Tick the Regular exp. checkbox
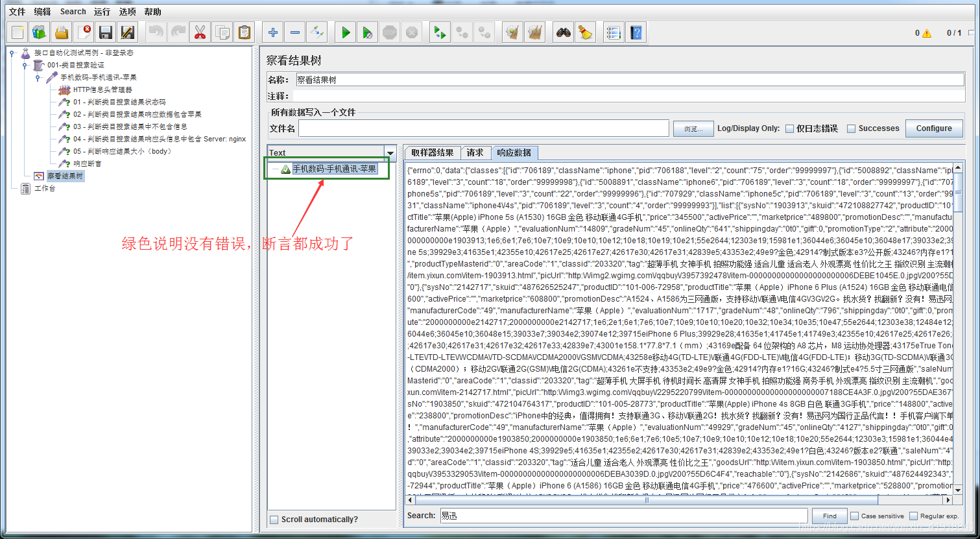The width and height of the screenshot is (980, 539). [914, 516]
